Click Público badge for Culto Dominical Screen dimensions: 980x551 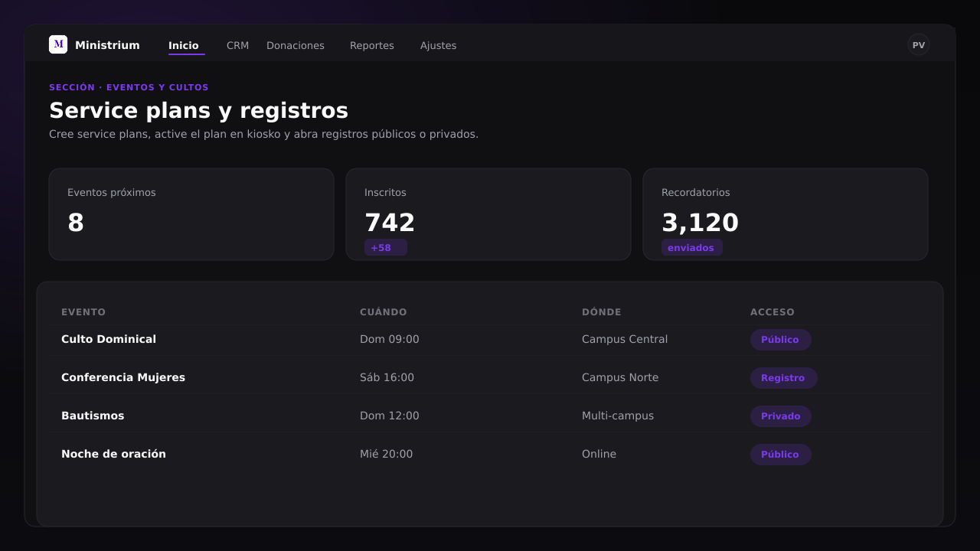pyautogui.click(x=780, y=340)
